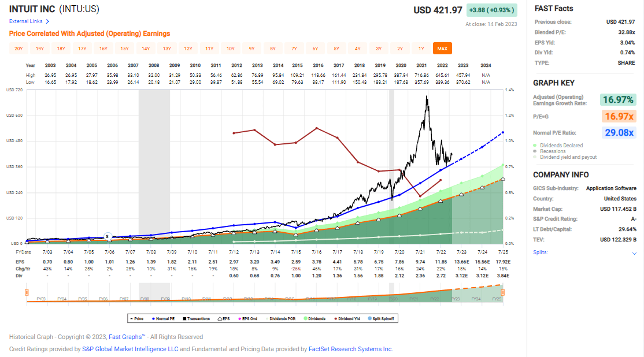Toggle the Normal PE line in the legend
Screen dimensions: 644x357
(165, 318)
